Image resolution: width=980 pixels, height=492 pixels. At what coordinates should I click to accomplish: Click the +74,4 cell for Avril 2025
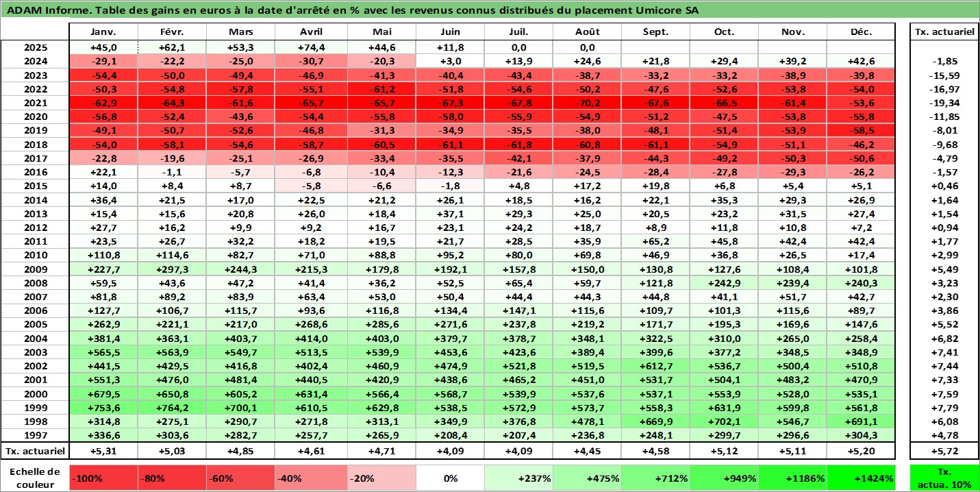[311, 47]
